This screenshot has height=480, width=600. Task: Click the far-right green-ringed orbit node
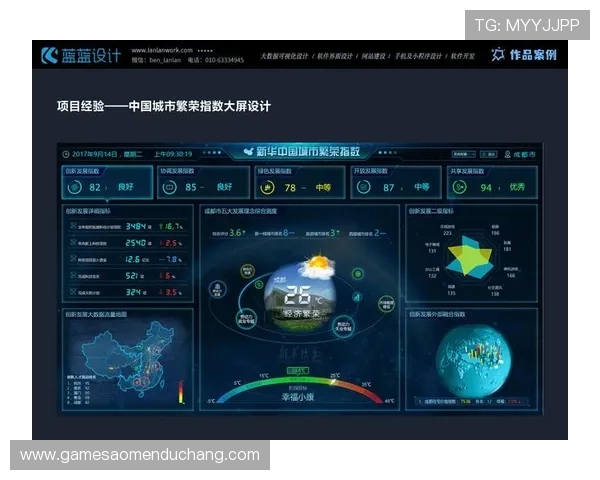tap(386, 304)
